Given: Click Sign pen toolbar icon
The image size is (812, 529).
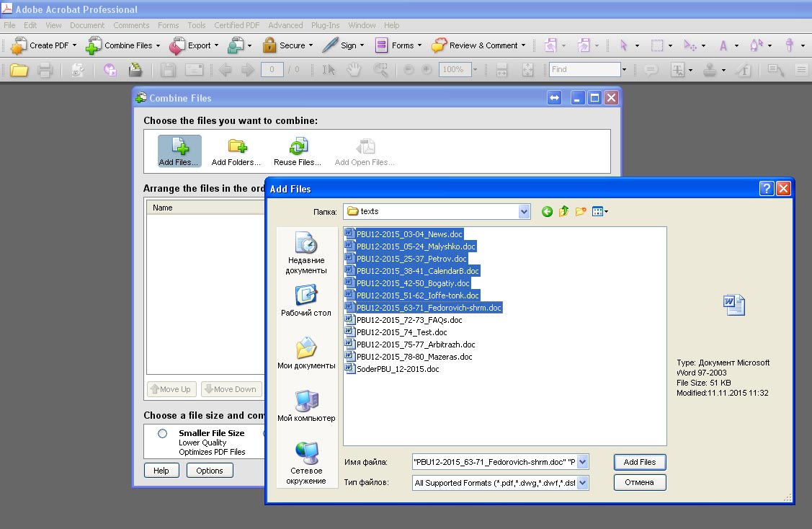Looking at the screenshot, I should (x=330, y=45).
